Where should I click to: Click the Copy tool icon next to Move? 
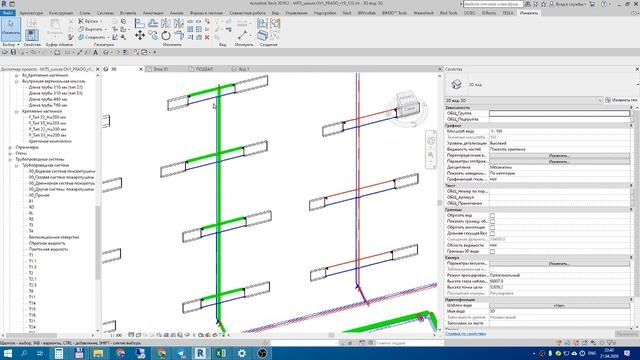[153, 36]
